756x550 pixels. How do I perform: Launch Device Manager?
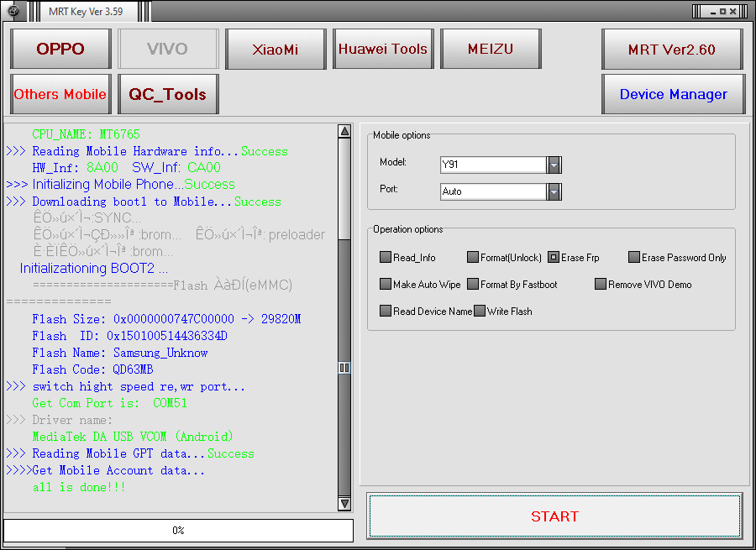pyautogui.click(x=673, y=94)
